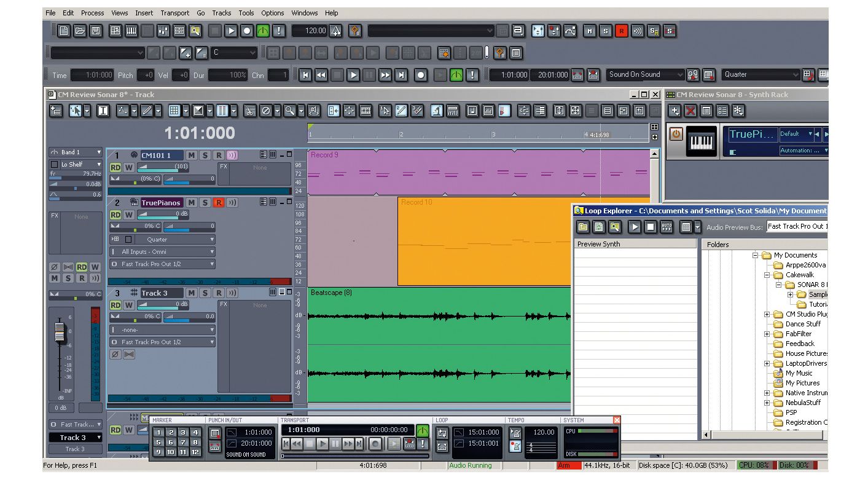
Task: Click the Insert Track icon in Track view toolbar
Action: [56, 111]
